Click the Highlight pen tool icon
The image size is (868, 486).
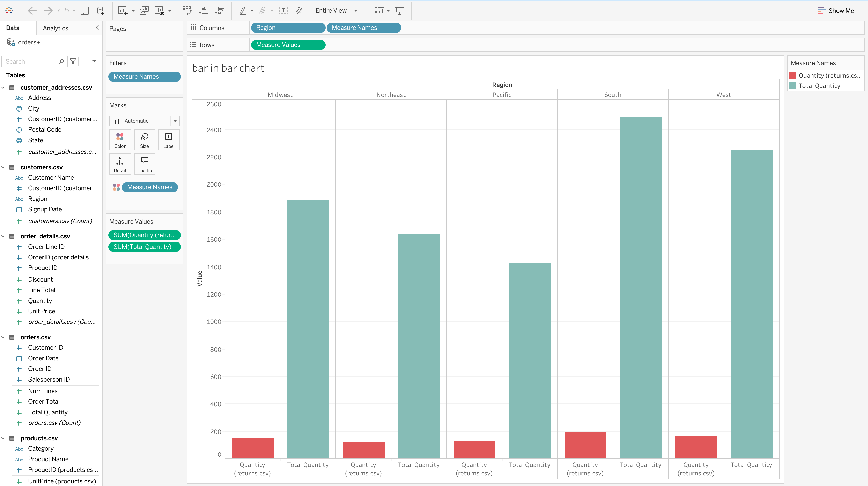[x=243, y=10]
